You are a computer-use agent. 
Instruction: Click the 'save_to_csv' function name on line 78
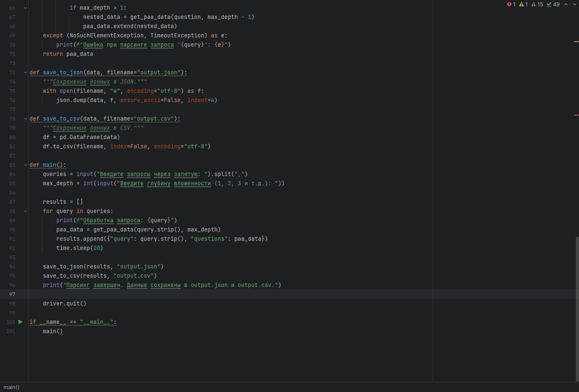pyautogui.click(x=61, y=118)
